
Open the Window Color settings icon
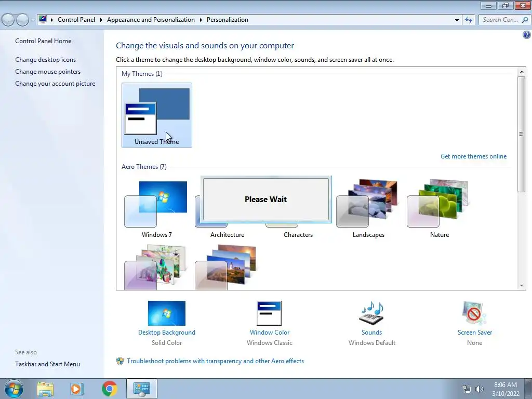click(x=270, y=313)
